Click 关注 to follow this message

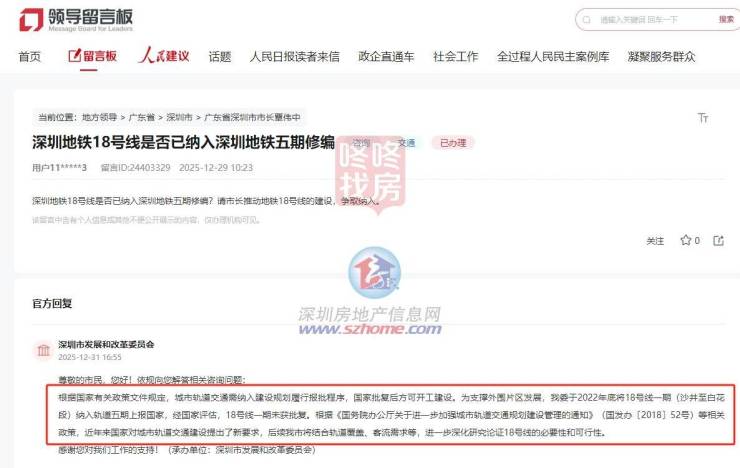(655, 241)
